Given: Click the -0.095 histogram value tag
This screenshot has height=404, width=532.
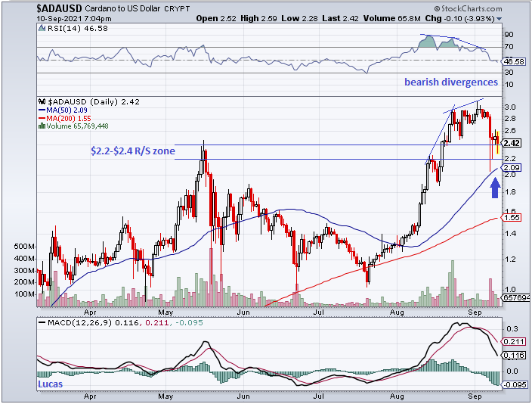Looking at the screenshot, I should (x=515, y=384).
